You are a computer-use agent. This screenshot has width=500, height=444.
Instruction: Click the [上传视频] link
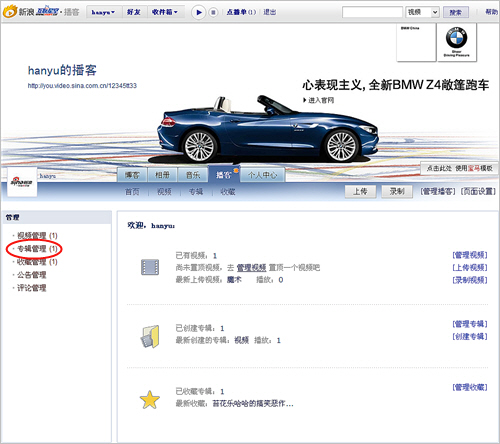click(470, 268)
